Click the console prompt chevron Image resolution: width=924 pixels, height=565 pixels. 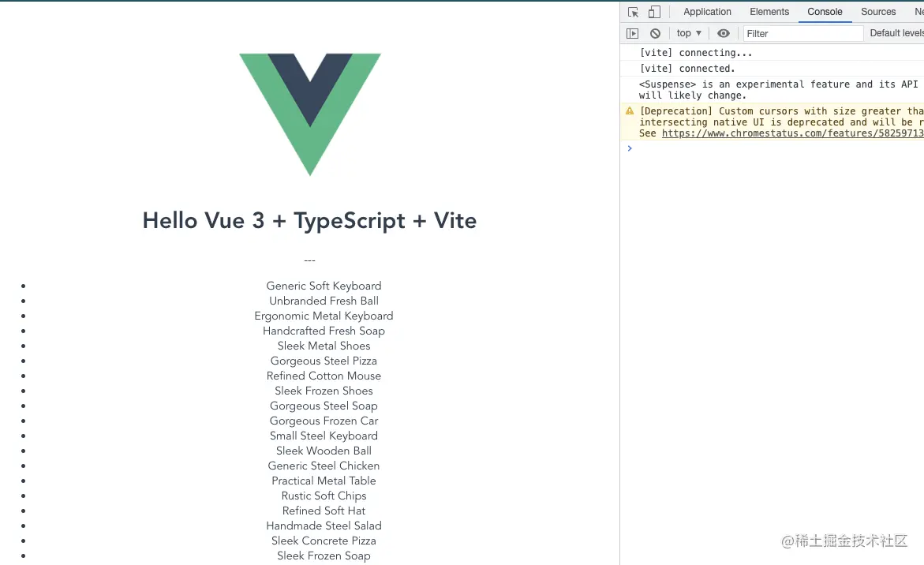coord(630,148)
